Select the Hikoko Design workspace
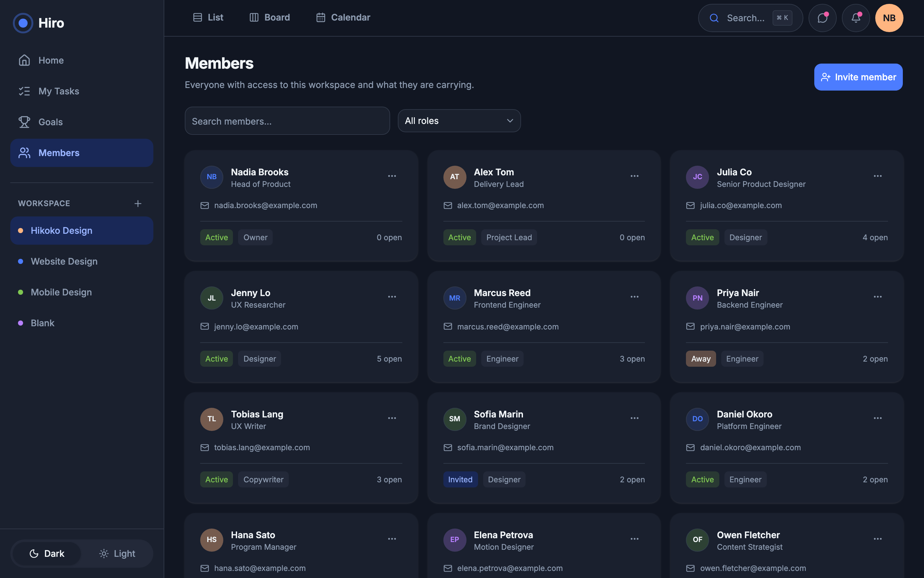 82,231
